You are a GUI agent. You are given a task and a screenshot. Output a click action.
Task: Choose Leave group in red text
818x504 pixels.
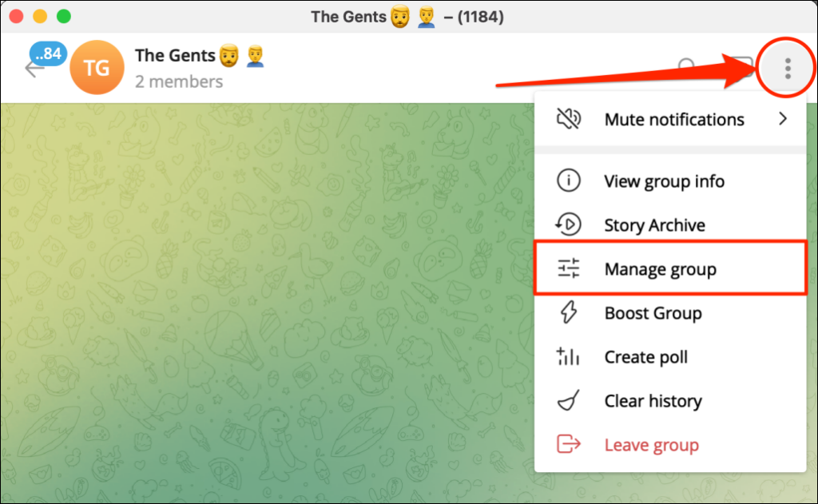[651, 445]
